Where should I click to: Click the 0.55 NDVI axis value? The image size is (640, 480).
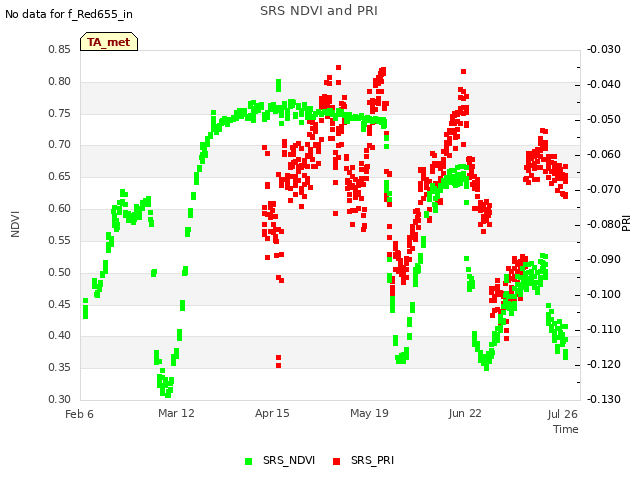60,240
